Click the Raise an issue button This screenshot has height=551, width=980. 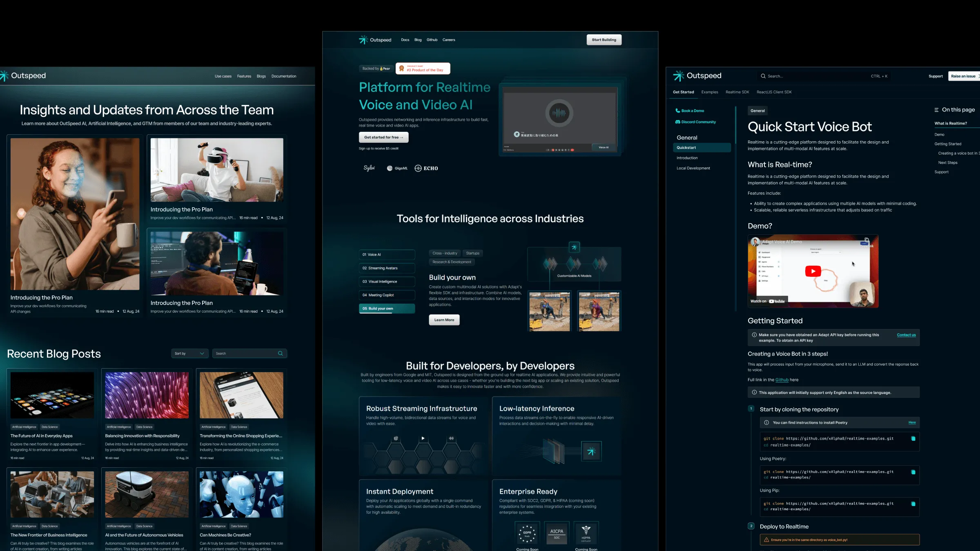pos(964,76)
